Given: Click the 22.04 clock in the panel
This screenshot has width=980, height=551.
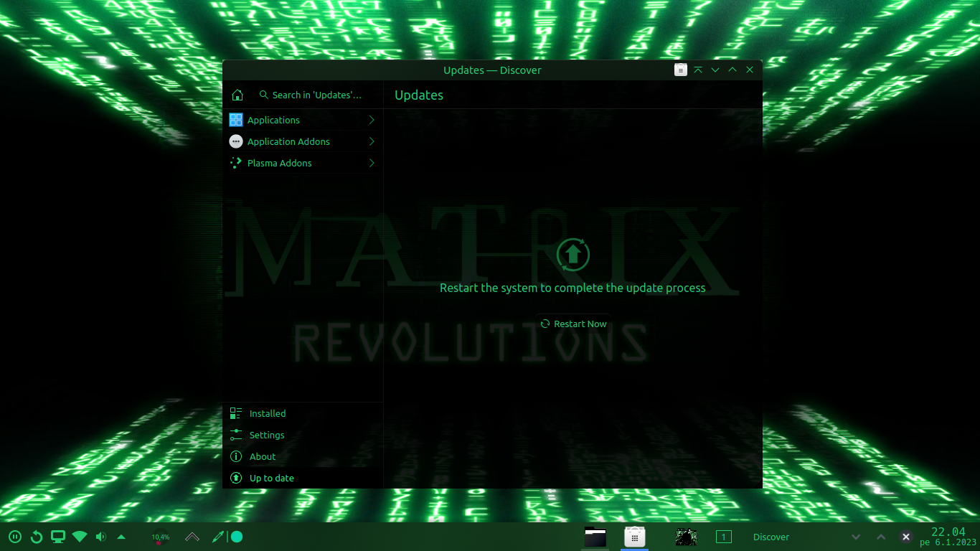Looking at the screenshot, I should tap(948, 532).
